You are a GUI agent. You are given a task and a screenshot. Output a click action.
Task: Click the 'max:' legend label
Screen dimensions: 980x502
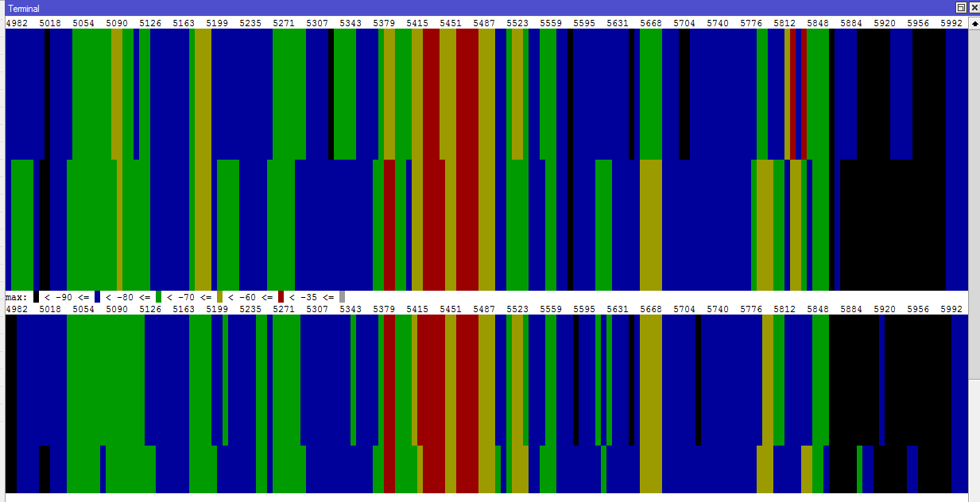pos(17,297)
